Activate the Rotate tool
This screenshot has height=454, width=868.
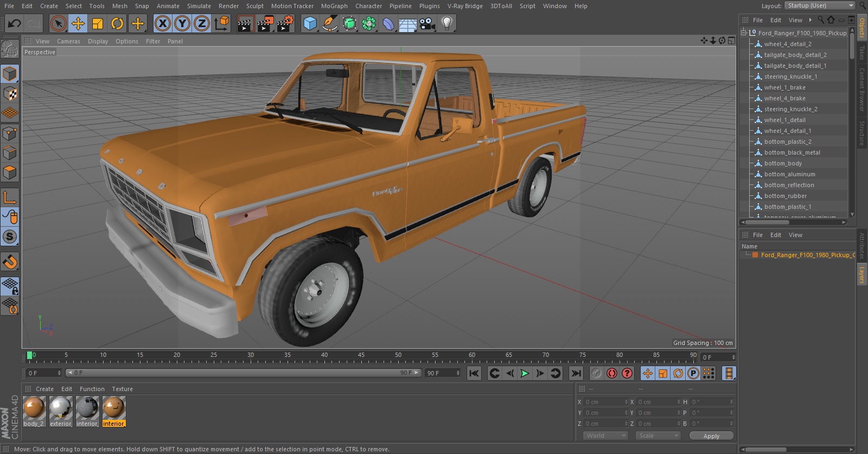117,23
